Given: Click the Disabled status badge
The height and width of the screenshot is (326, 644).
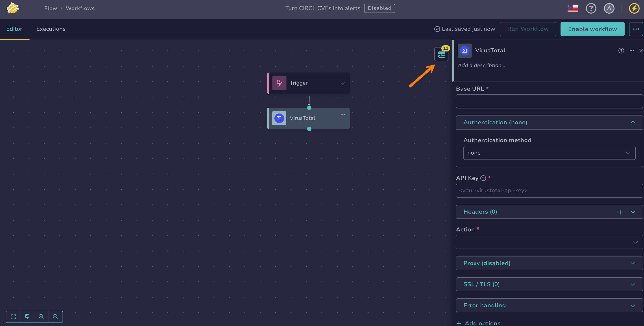Looking at the screenshot, I should click(379, 8).
